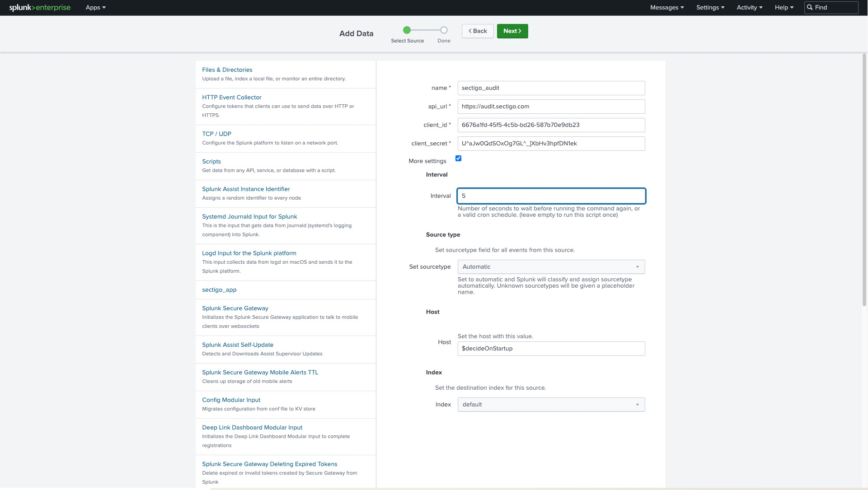
Task: Click the Source type section heading
Action: pos(443,235)
